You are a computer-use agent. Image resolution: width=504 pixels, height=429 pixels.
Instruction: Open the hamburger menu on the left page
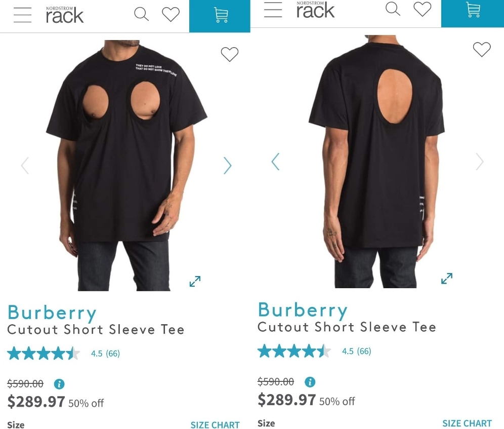(22, 15)
